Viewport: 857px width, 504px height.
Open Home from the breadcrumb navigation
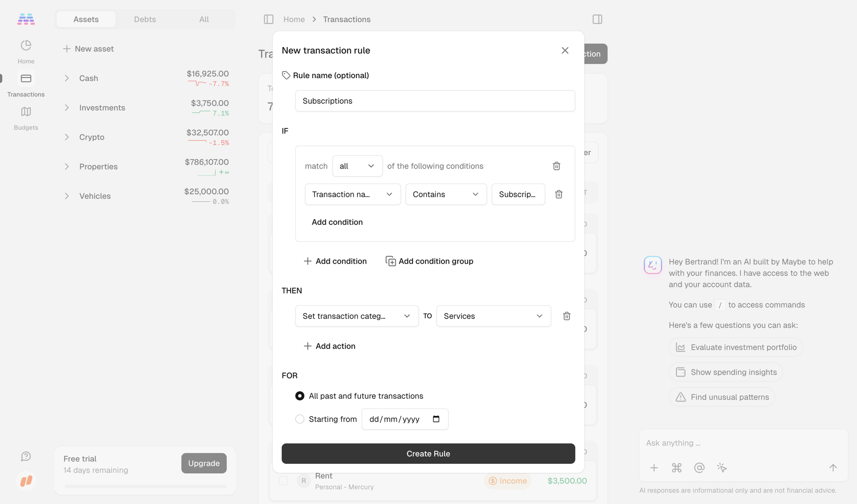[x=294, y=19]
